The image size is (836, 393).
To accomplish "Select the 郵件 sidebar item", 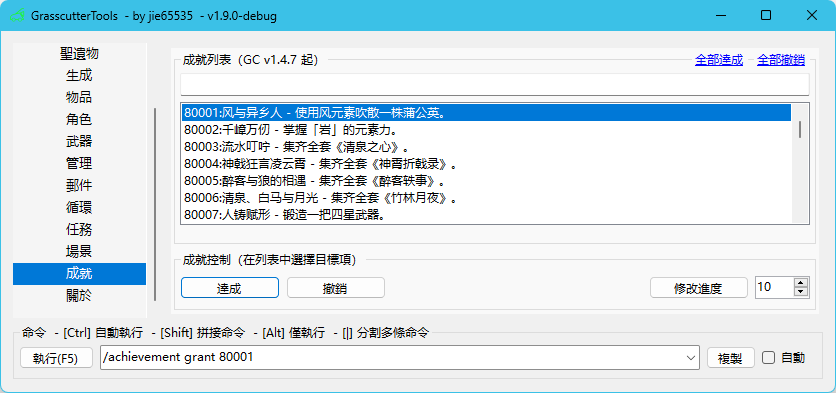I will [x=79, y=185].
